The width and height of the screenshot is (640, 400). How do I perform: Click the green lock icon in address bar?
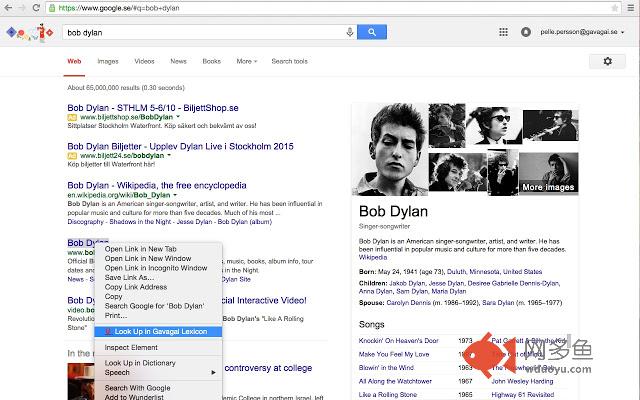(x=51, y=8)
